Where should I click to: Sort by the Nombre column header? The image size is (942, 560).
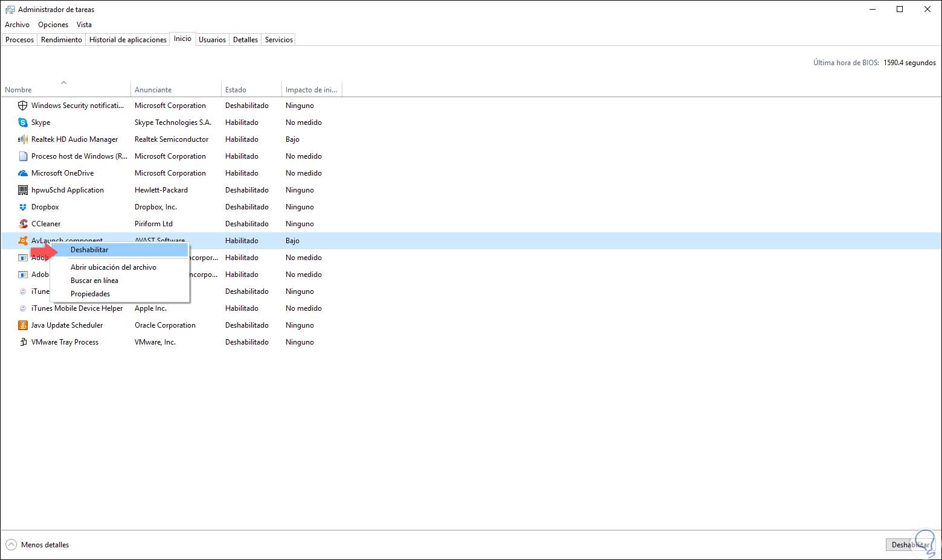[x=65, y=90]
